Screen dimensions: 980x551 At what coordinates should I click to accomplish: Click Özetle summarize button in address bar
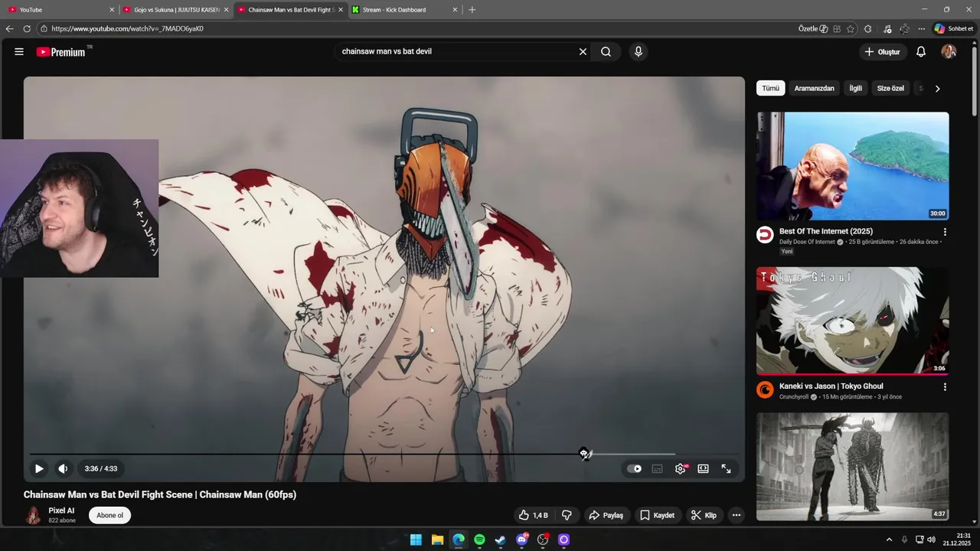click(813, 28)
